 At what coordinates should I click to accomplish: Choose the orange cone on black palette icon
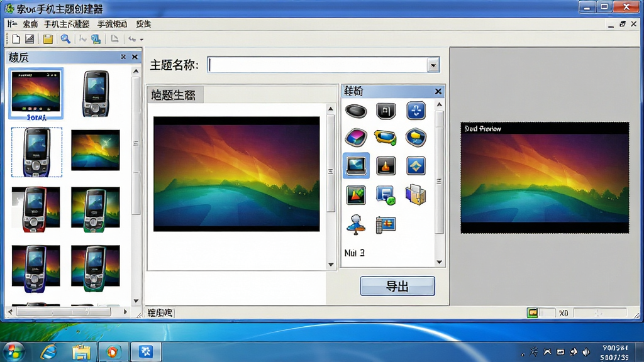(386, 166)
